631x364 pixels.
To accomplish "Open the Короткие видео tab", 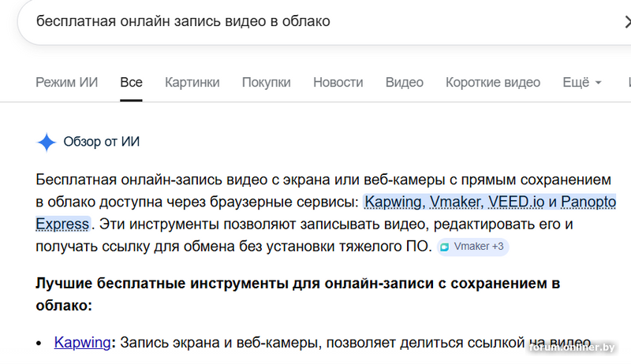I will coord(492,82).
